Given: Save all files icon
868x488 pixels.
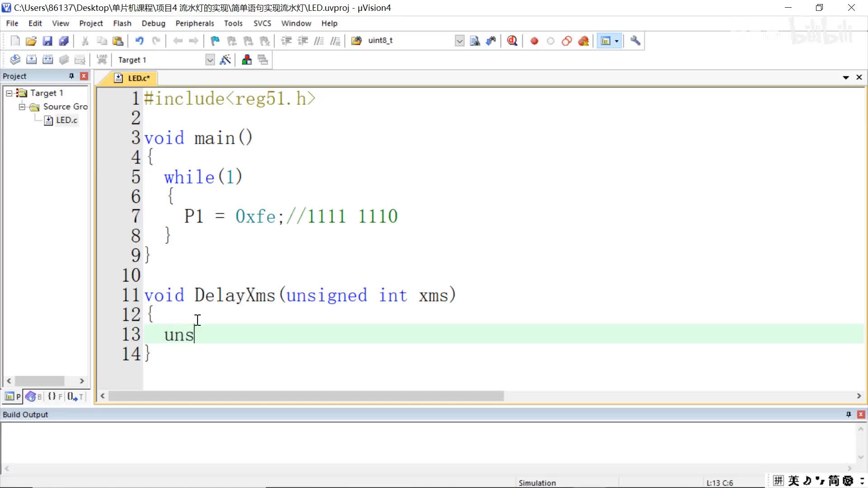Looking at the screenshot, I should [64, 41].
